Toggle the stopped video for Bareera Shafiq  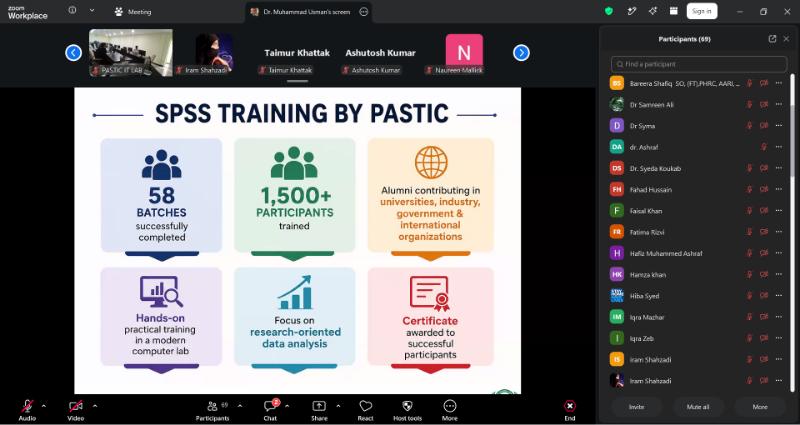pyautogui.click(x=764, y=83)
